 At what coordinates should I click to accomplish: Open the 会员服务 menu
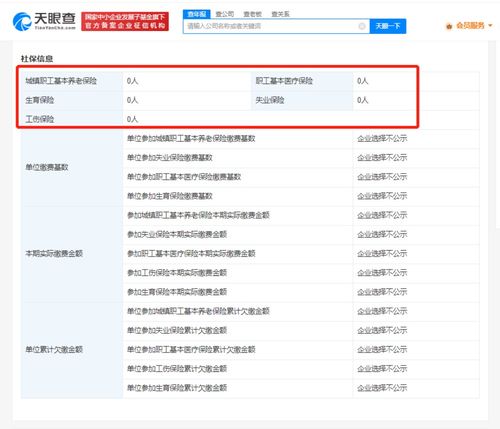[x=469, y=26]
